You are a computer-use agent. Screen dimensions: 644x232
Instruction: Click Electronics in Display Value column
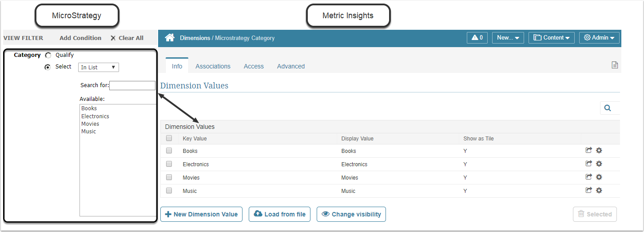(355, 164)
